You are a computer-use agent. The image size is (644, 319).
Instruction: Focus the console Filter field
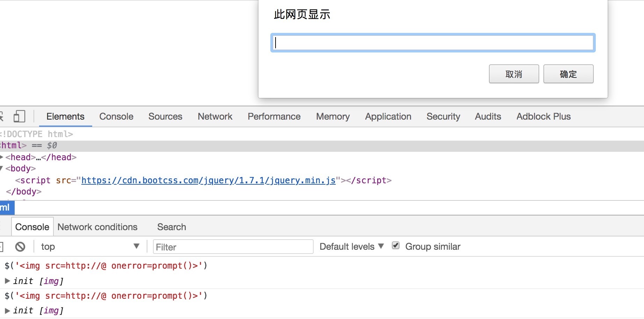tap(233, 247)
